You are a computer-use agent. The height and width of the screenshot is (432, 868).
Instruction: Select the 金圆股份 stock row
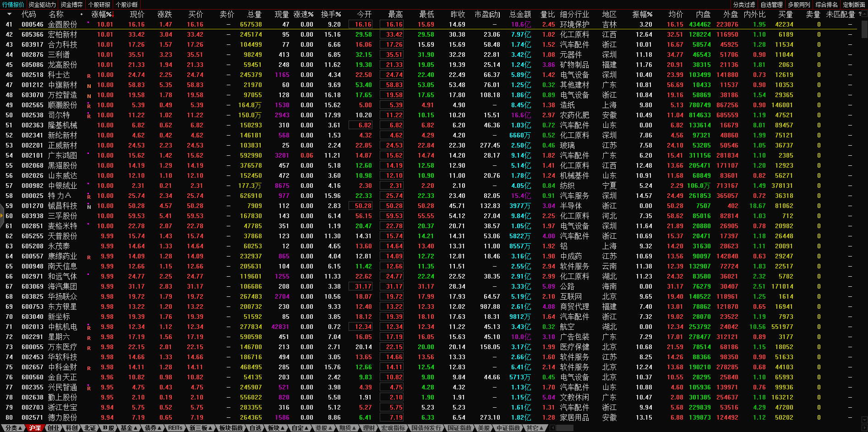pyautogui.click(x=63, y=24)
